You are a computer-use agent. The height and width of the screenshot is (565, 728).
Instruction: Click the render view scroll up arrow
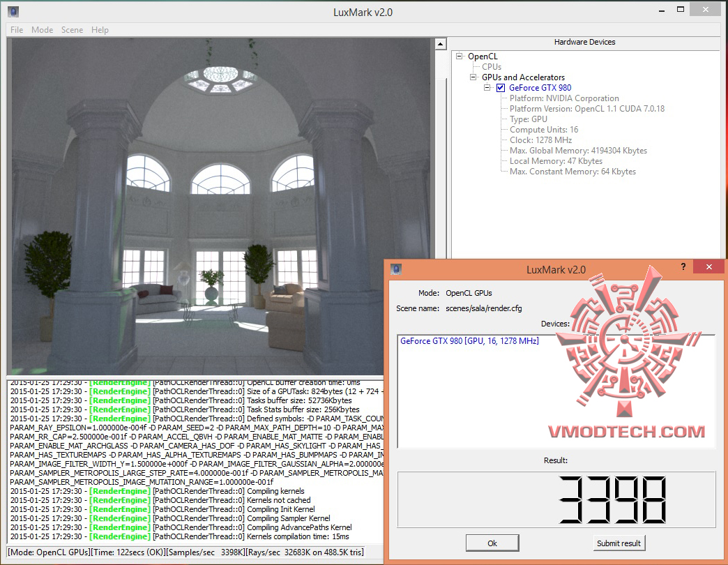pyautogui.click(x=440, y=44)
